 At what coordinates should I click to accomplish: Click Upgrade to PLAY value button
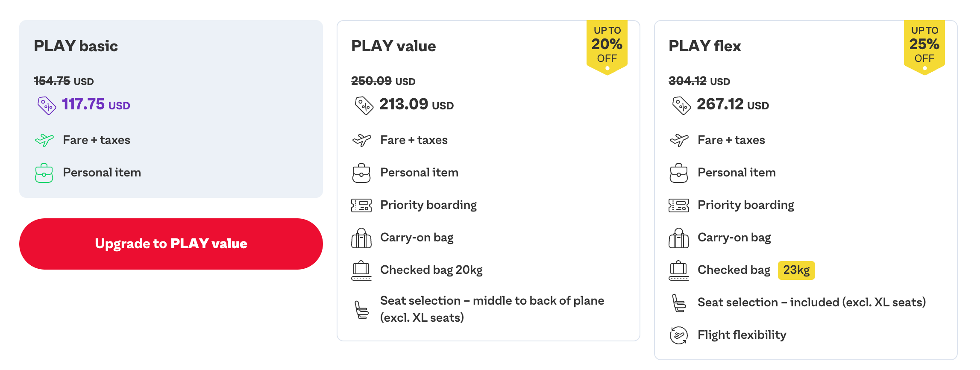171,244
